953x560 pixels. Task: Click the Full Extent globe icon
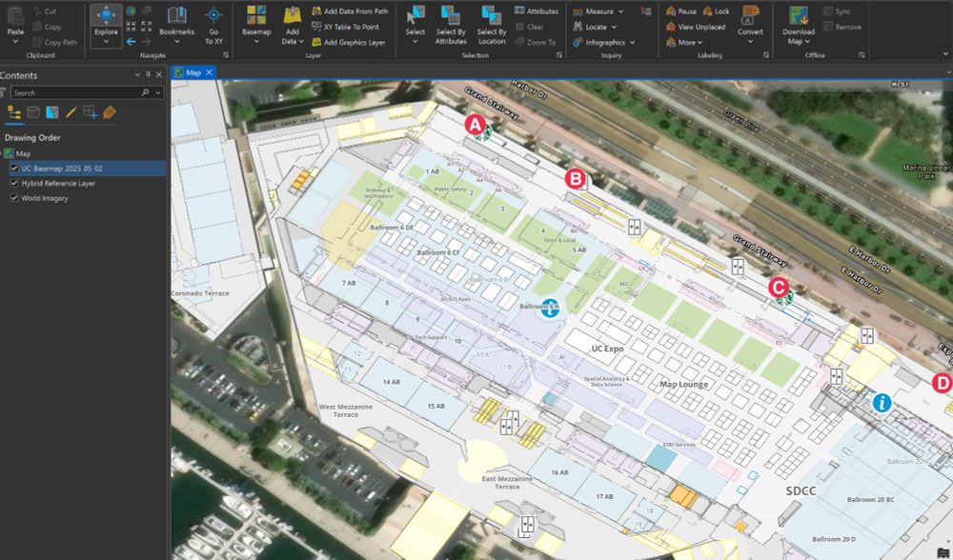tap(131, 10)
